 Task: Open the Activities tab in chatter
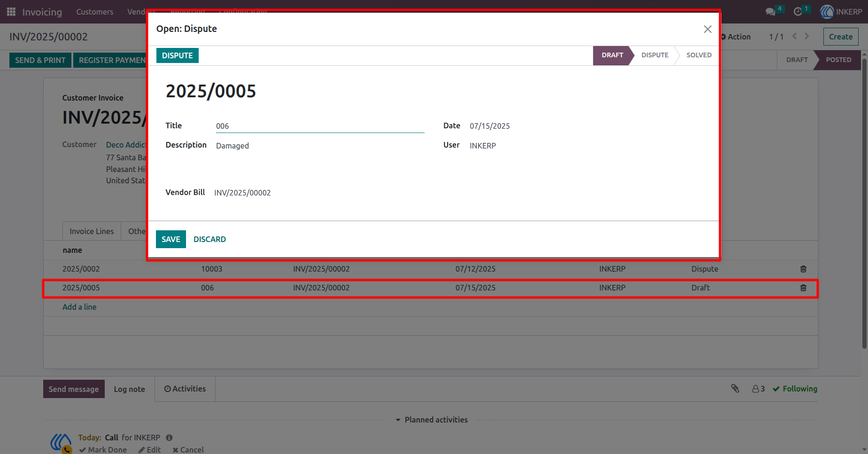(x=185, y=389)
